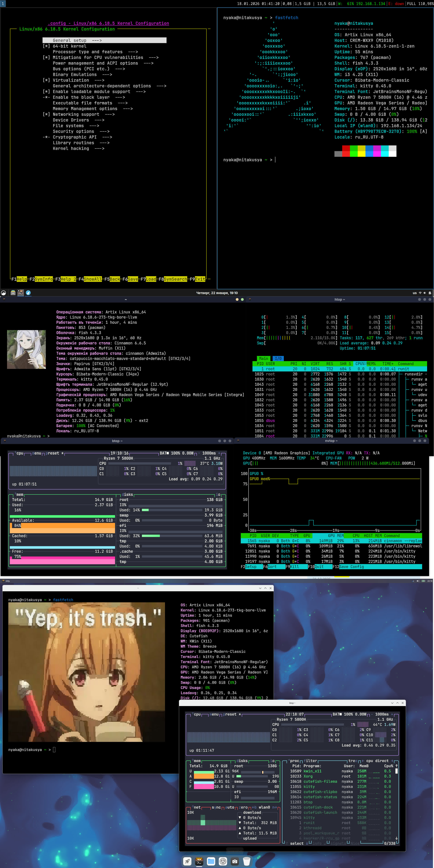Click the red color swatch in fastfetch
The height and width of the screenshot is (868, 434).
(x=346, y=148)
